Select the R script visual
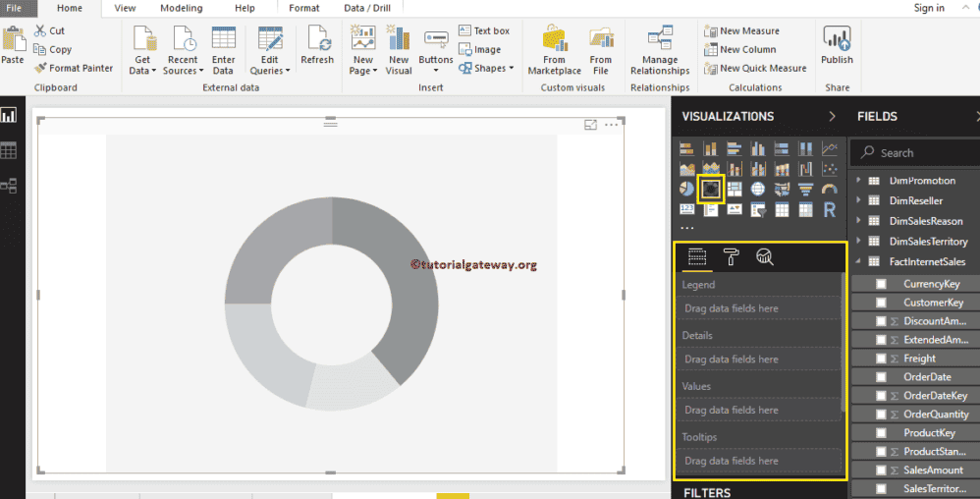The width and height of the screenshot is (980, 499). [830, 209]
